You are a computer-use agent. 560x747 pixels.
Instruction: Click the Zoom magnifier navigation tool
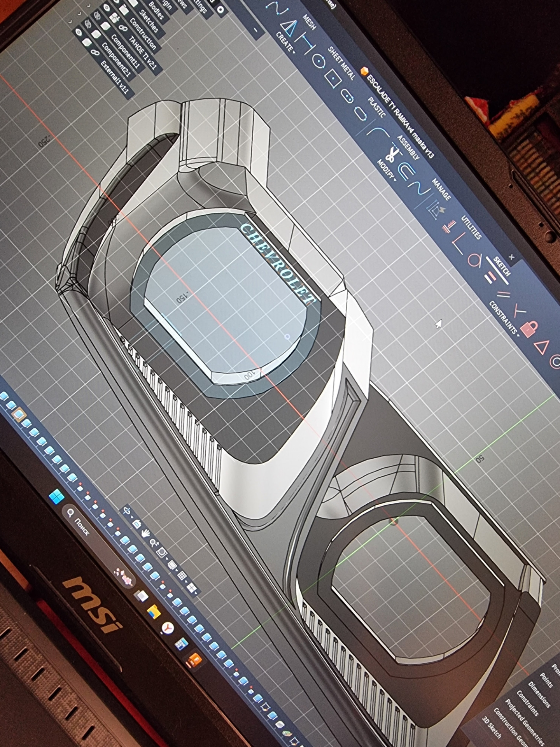(154, 544)
